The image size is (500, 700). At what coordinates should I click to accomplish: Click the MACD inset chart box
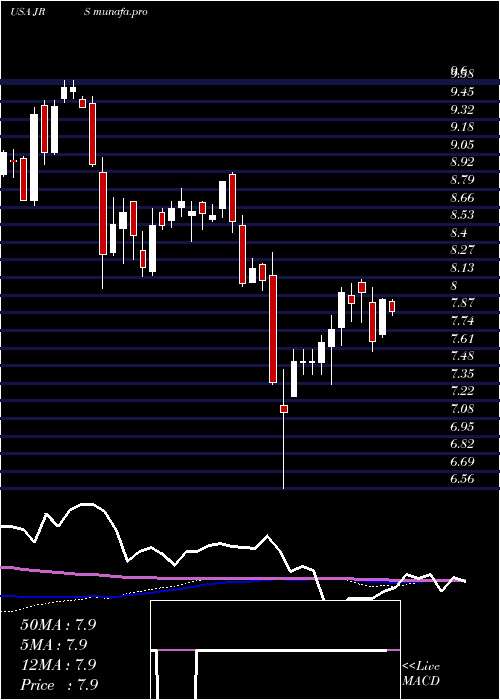tap(275, 650)
